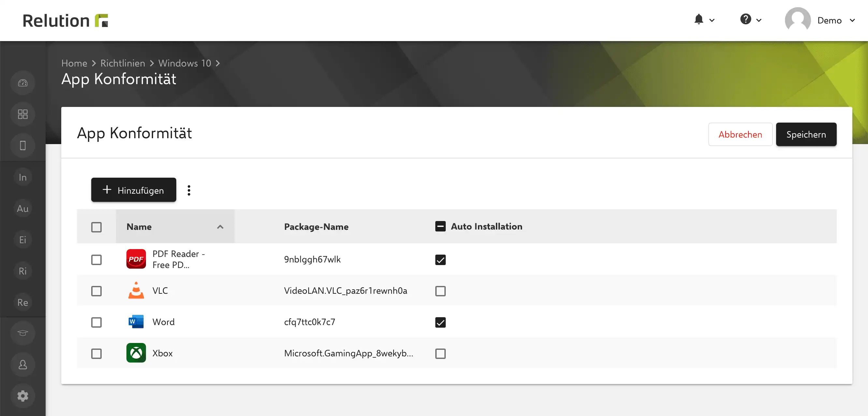The image size is (868, 416).
Task: Expand the help dropdown arrow
Action: pyautogui.click(x=759, y=20)
